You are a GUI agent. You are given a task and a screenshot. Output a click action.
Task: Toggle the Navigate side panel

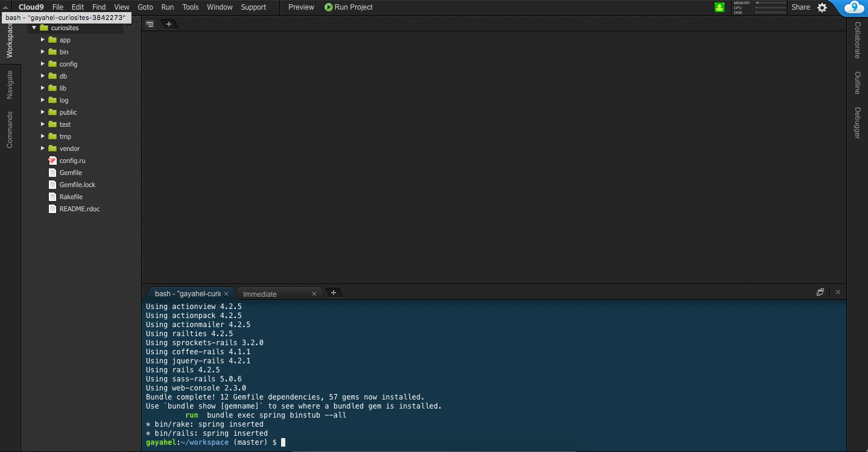coord(10,84)
